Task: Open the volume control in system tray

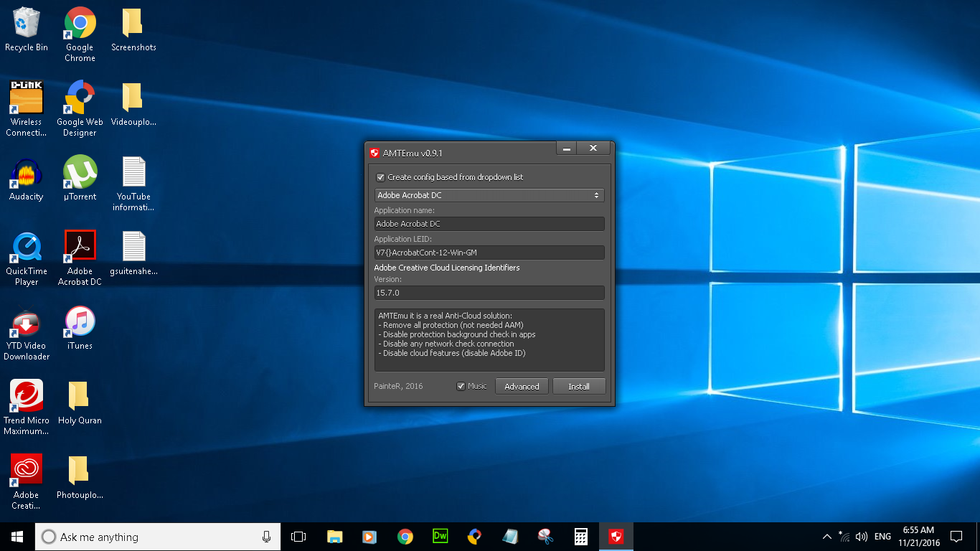Action: [x=862, y=537]
